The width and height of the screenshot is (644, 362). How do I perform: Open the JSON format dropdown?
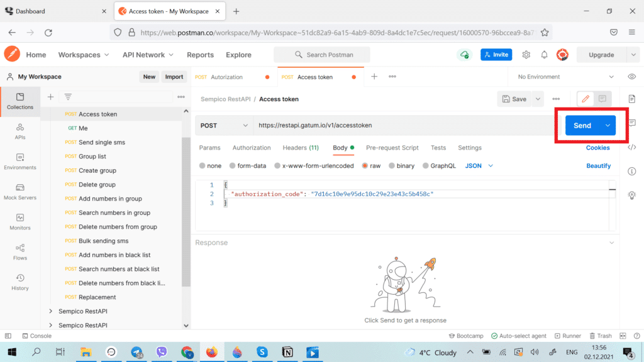pyautogui.click(x=479, y=166)
